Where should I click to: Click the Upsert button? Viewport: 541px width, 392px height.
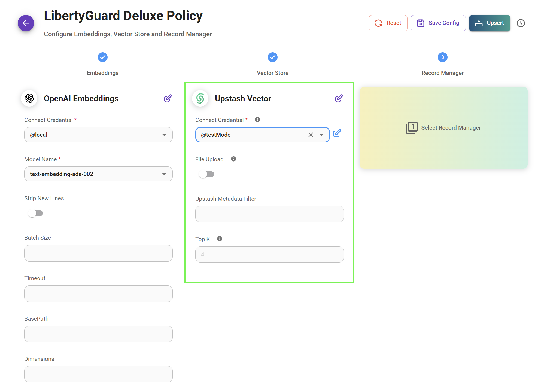tap(490, 23)
